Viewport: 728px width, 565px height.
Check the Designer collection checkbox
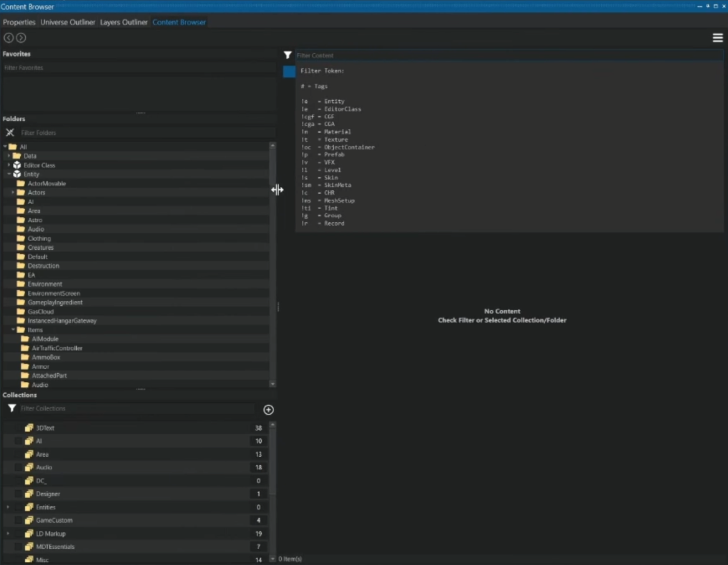pos(18,494)
